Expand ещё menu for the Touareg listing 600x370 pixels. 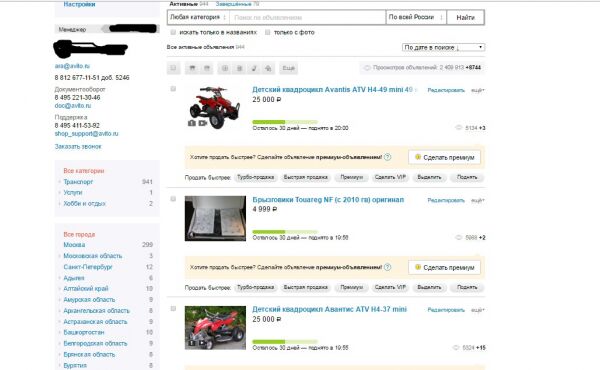tap(478, 200)
